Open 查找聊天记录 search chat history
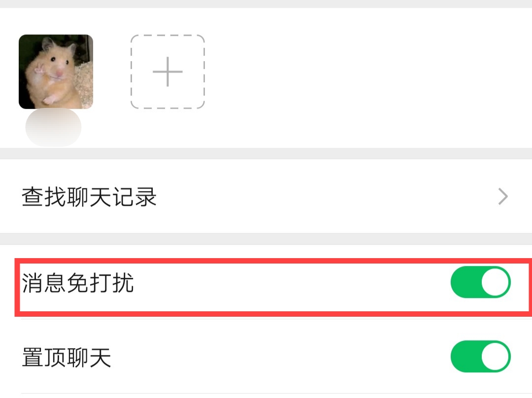Screen dimensions: 532x398 pos(266,197)
